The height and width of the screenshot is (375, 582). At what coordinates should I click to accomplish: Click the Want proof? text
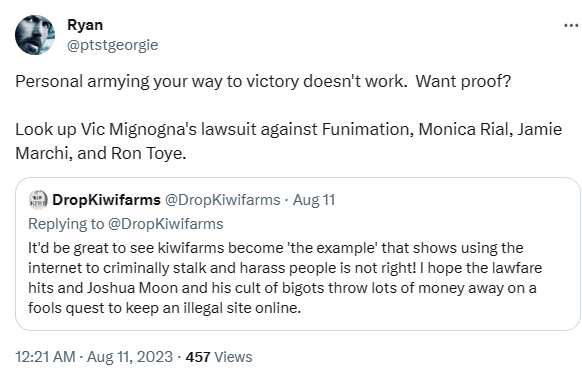tap(463, 81)
